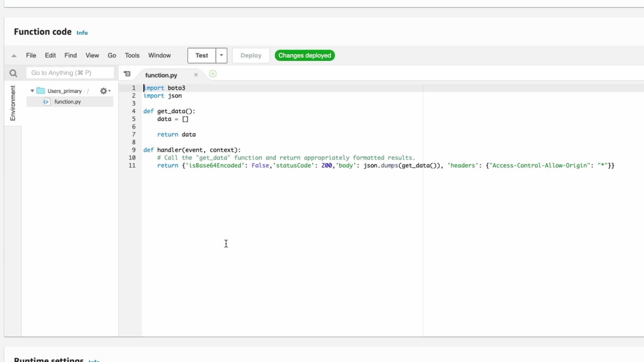Select the function.py file icon
This screenshot has height=362, width=644.
(x=46, y=102)
